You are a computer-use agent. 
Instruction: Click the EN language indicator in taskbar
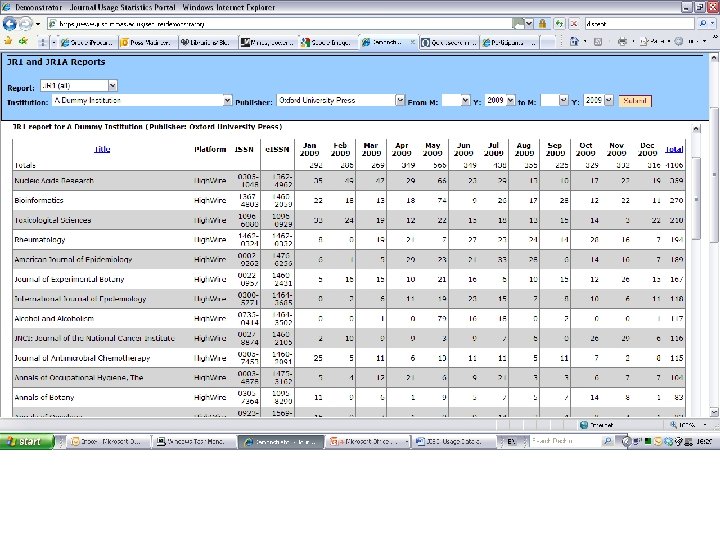pyautogui.click(x=511, y=442)
